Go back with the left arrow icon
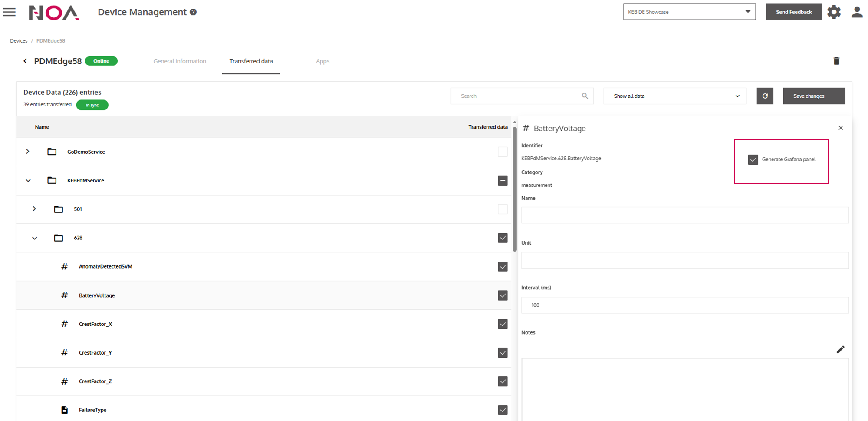The image size is (868, 421). point(25,61)
